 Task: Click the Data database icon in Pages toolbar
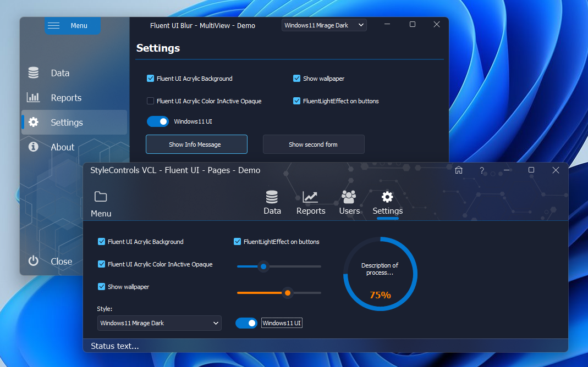coord(272,197)
